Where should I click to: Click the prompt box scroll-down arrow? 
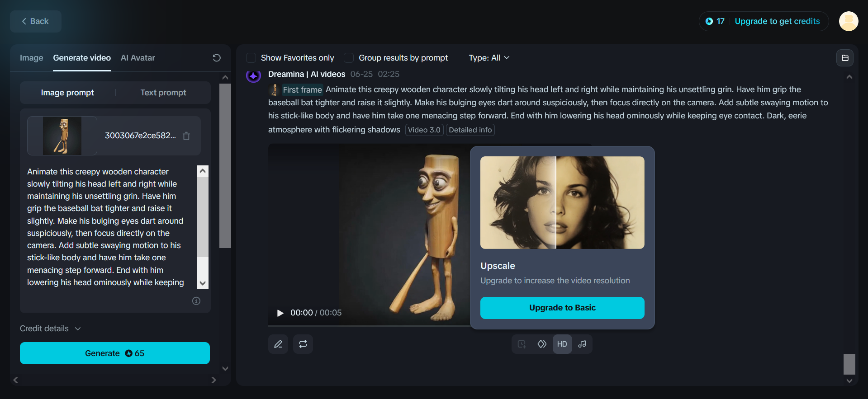coord(203,283)
